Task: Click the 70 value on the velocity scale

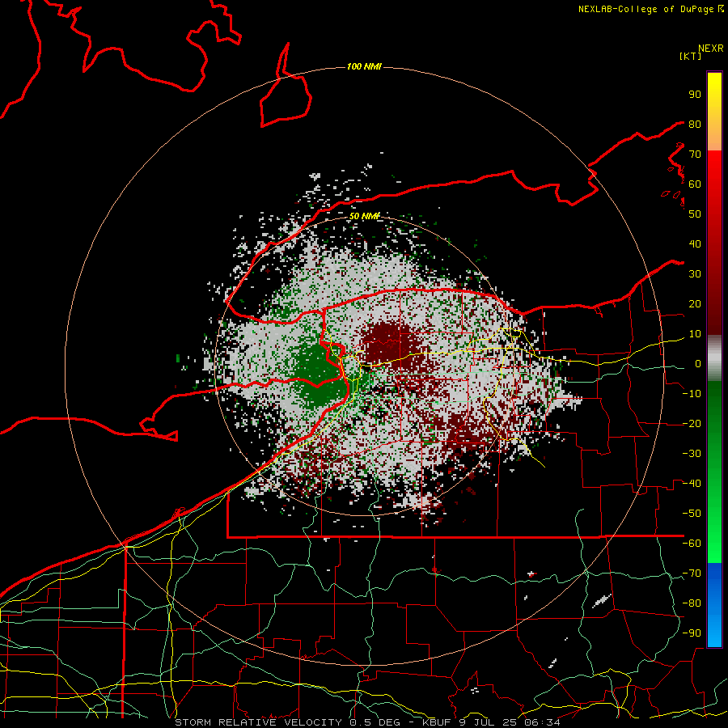Action: pos(695,154)
